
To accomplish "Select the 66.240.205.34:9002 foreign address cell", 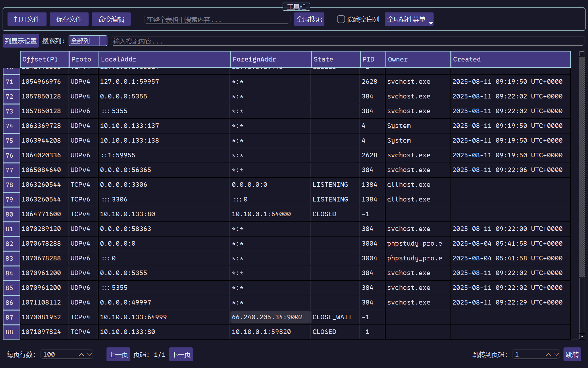I will coord(270,317).
